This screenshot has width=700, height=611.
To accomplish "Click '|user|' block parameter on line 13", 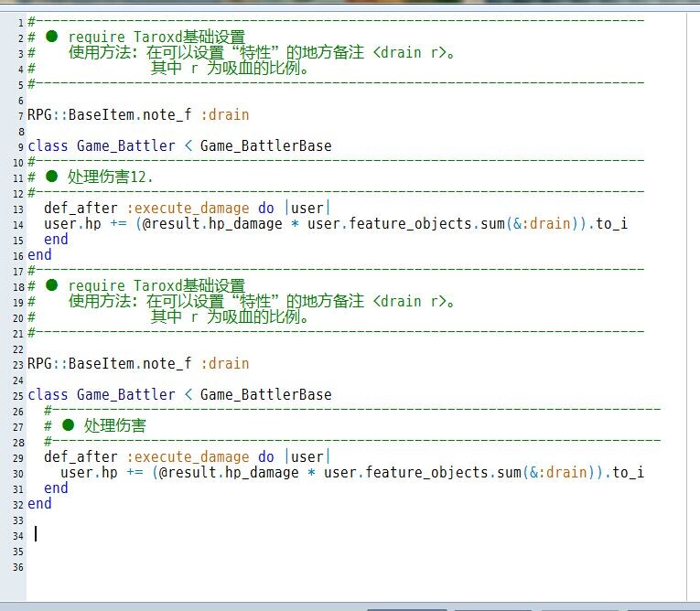I will [307, 208].
